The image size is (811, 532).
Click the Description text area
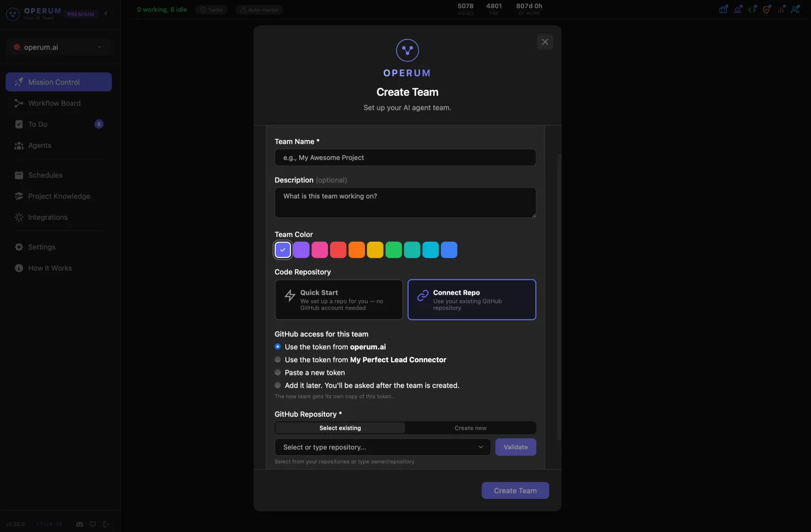(405, 203)
